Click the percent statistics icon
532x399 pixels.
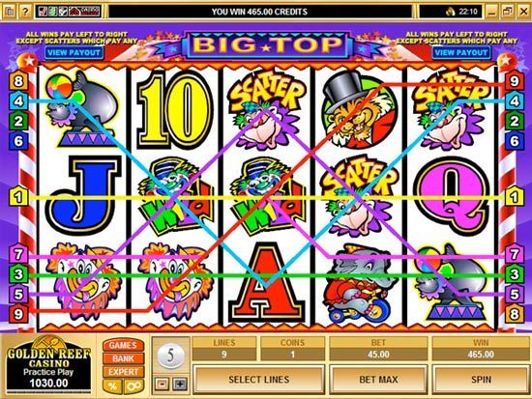click(112, 385)
